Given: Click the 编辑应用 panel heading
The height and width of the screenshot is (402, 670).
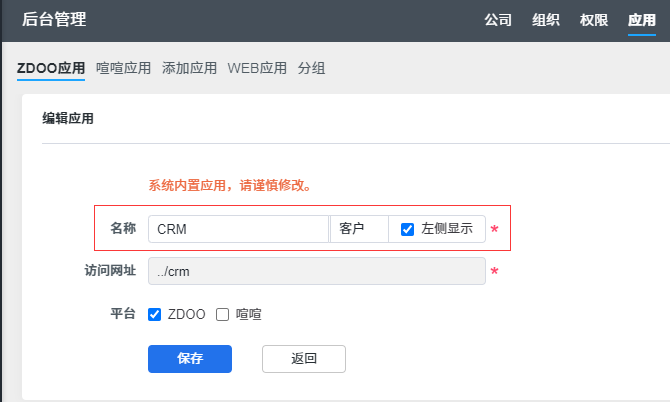Looking at the screenshot, I should [68, 118].
